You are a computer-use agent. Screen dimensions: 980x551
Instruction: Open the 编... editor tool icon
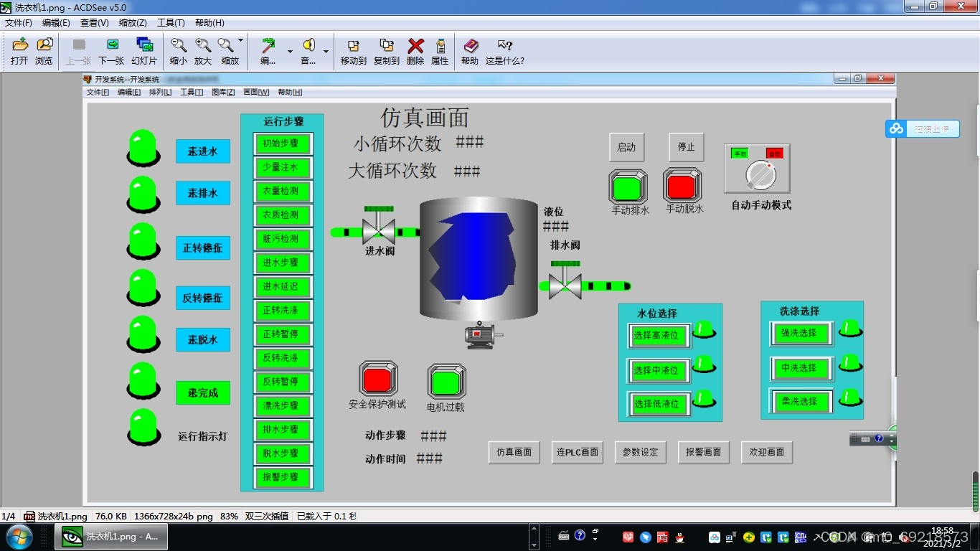[268, 45]
